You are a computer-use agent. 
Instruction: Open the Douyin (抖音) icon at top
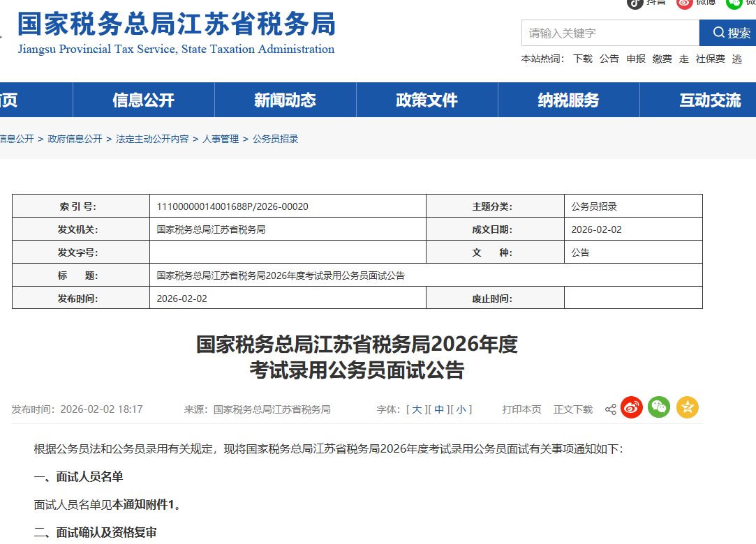pos(635,3)
